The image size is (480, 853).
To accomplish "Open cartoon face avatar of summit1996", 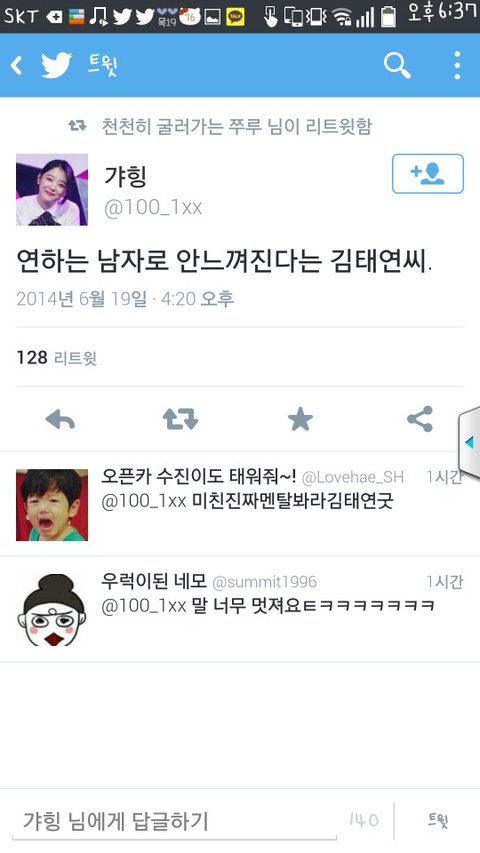I will (x=52, y=610).
